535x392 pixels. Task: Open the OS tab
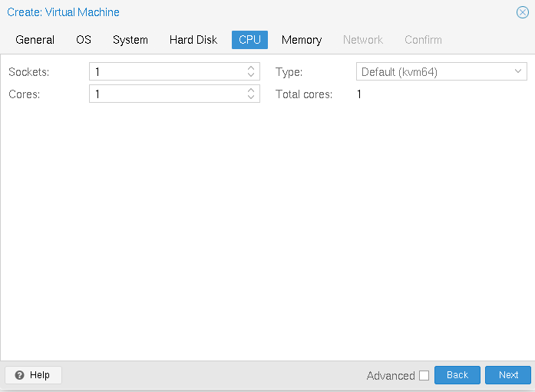(x=84, y=40)
